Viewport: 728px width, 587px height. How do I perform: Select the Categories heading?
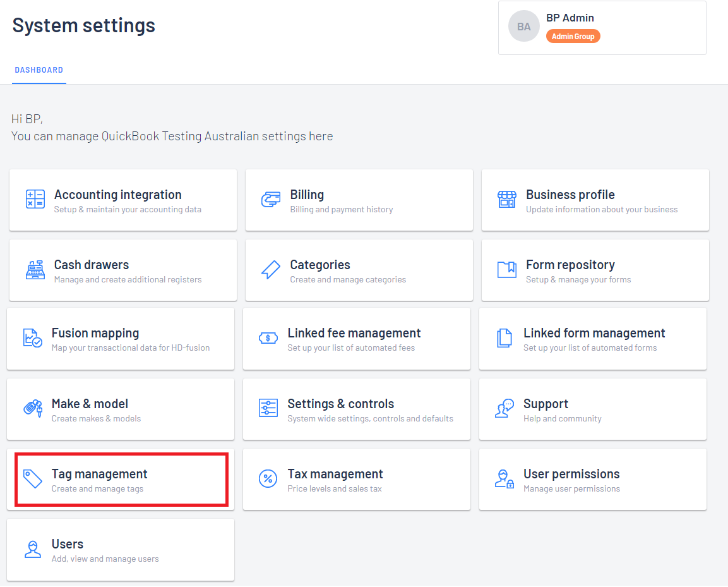pos(320,265)
